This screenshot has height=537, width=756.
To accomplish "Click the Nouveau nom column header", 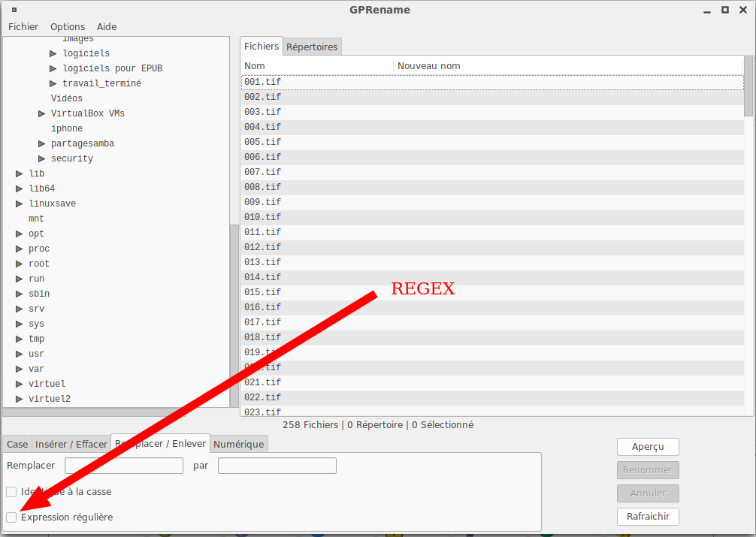I will click(x=568, y=65).
